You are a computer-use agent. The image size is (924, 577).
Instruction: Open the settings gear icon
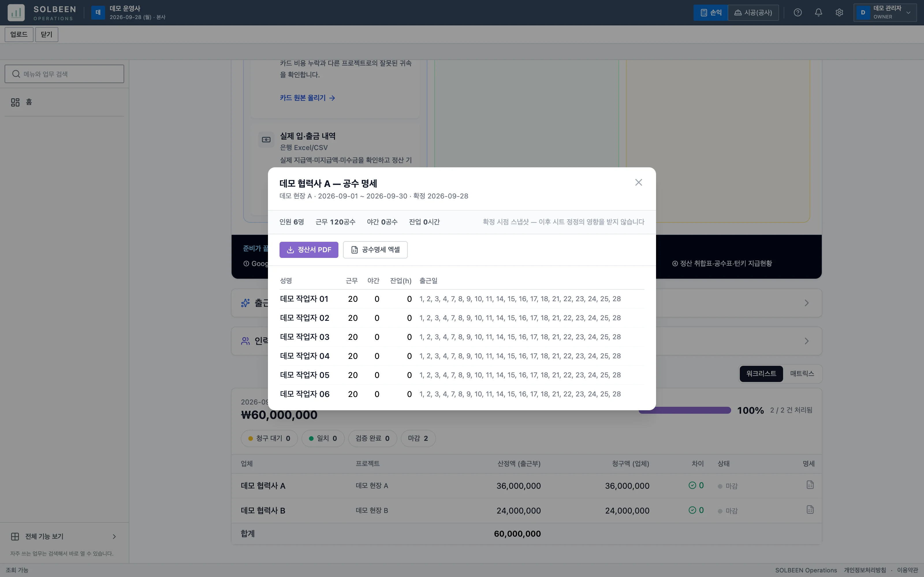pyautogui.click(x=839, y=13)
